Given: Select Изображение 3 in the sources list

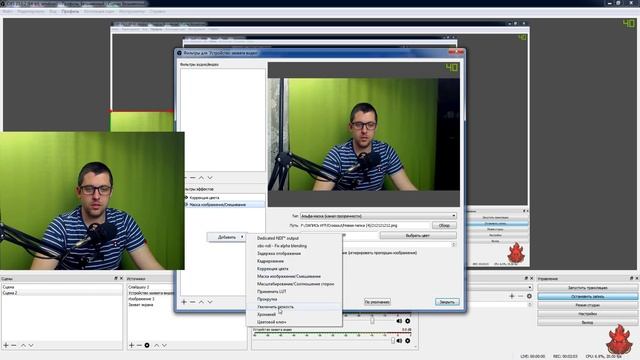Looking at the screenshot, I should coord(141,299).
